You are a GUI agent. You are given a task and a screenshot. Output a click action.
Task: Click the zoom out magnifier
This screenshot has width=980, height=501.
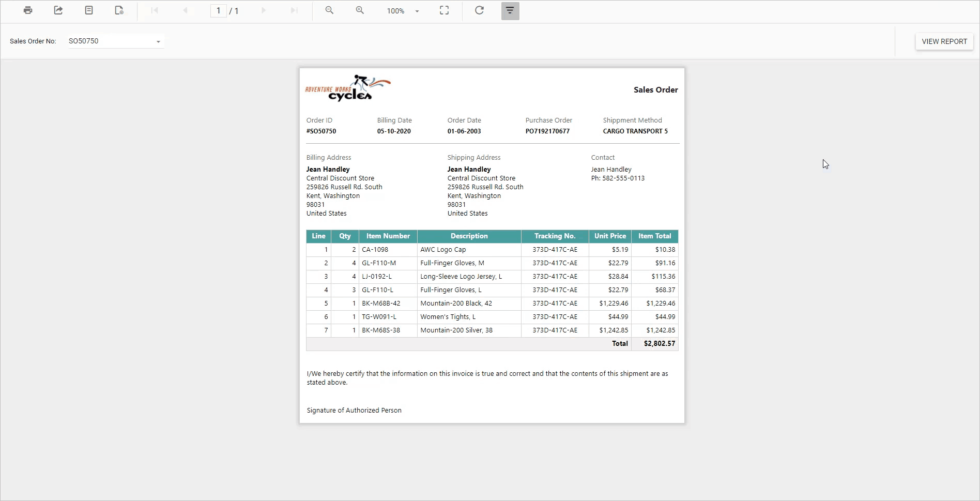329,10
